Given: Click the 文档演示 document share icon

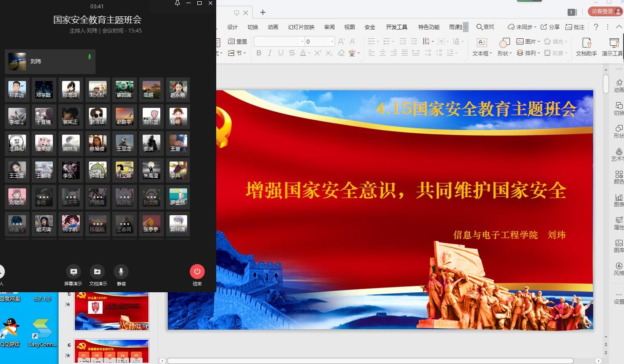Looking at the screenshot, I should click(x=97, y=272).
